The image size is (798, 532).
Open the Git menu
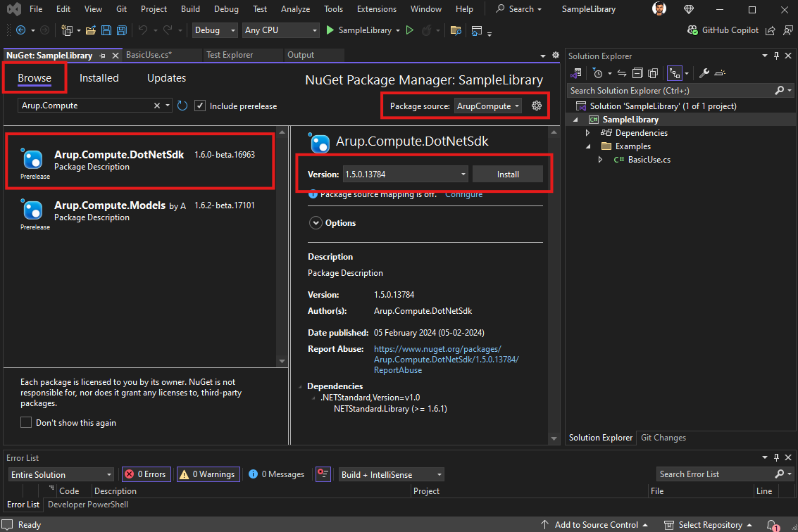click(121, 9)
